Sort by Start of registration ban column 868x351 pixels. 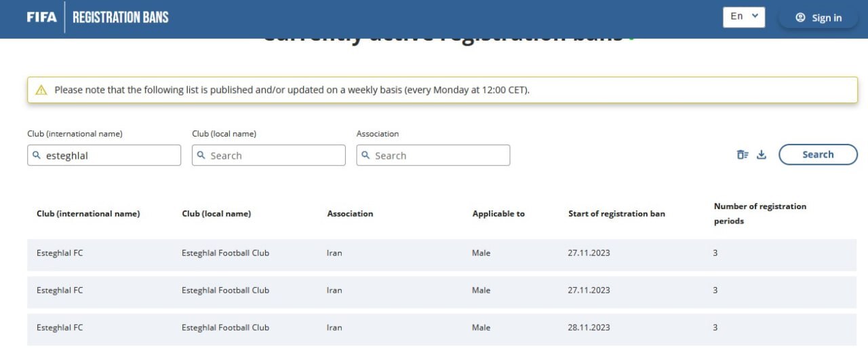616,214
